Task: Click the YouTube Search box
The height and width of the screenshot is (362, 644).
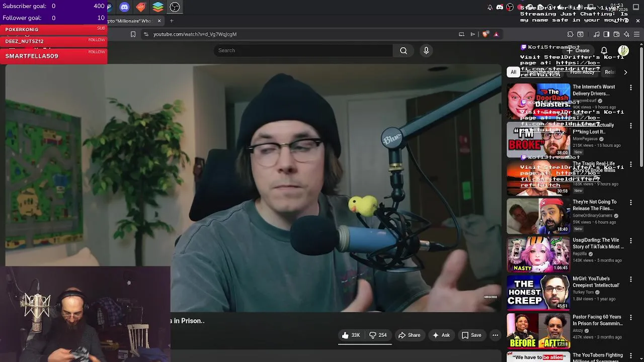Action: pyautogui.click(x=303, y=50)
